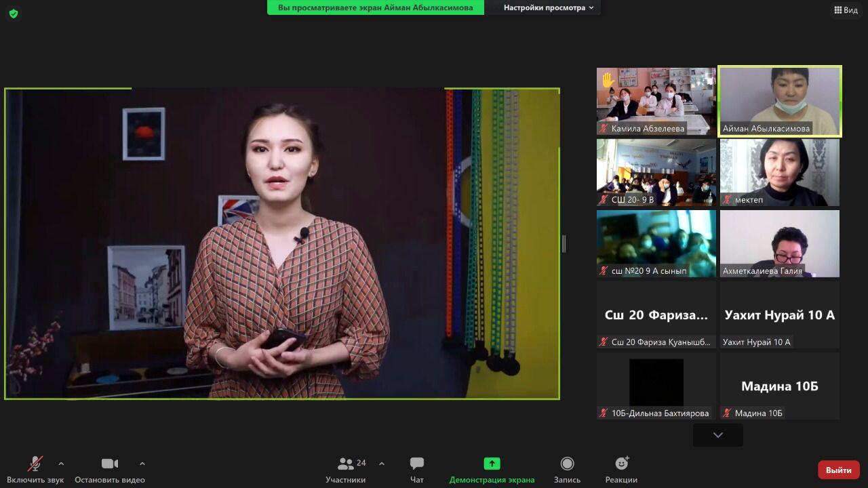This screenshot has width=868, height=488.
Task: Stop video using the camera icon
Action: [x=109, y=464]
